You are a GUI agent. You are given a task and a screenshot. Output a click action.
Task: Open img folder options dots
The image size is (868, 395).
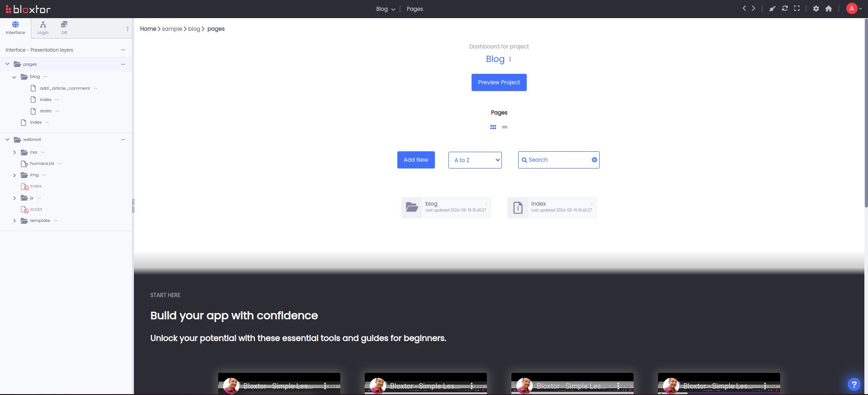pyautogui.click(x=44, y=175)
